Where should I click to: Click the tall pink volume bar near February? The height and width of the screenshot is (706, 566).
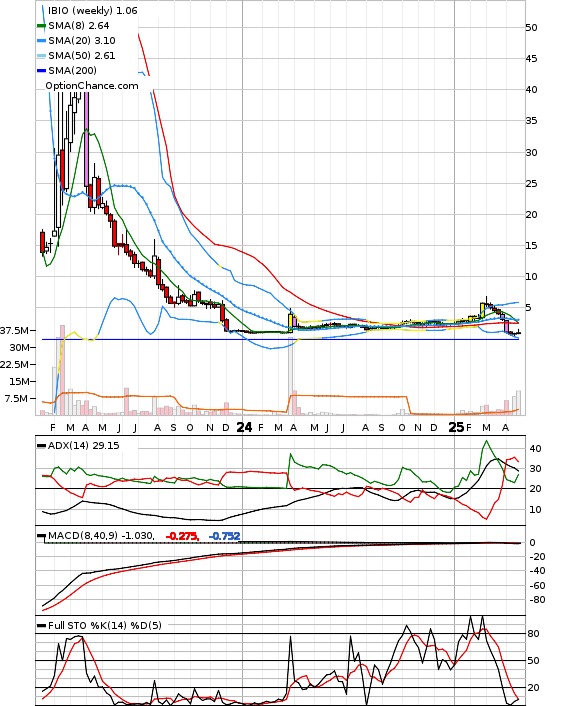click(x=63, y=370)
